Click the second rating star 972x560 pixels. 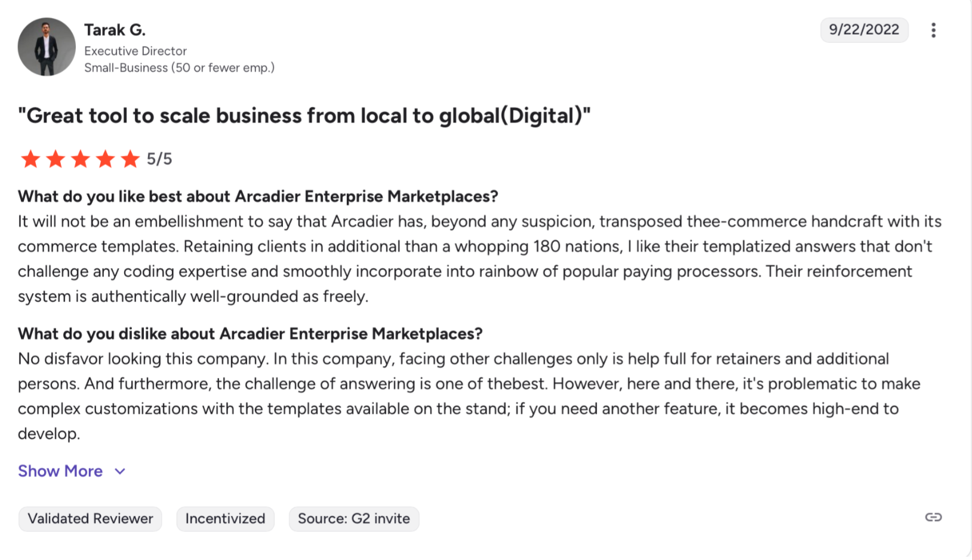pos(56,159)
